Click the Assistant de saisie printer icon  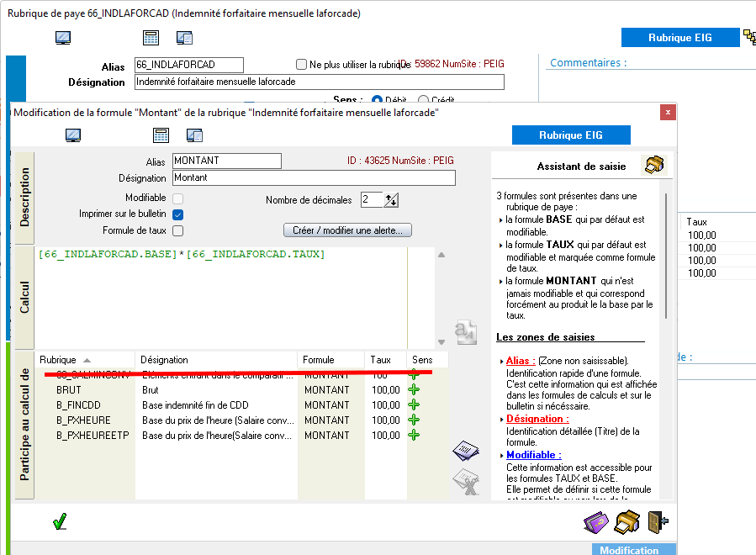653,165
